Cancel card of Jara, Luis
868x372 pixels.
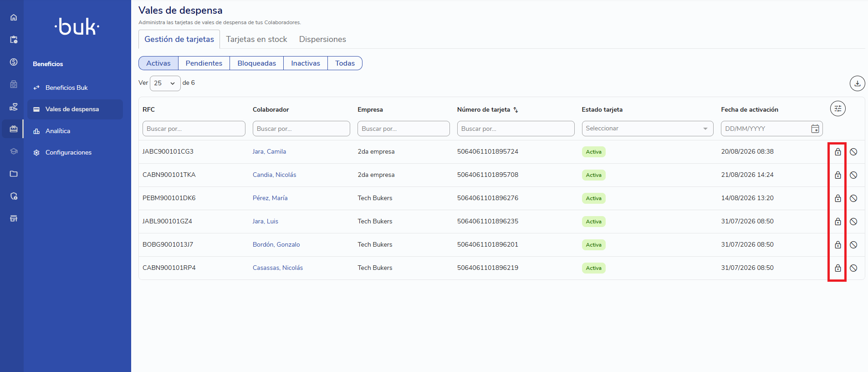853,222
